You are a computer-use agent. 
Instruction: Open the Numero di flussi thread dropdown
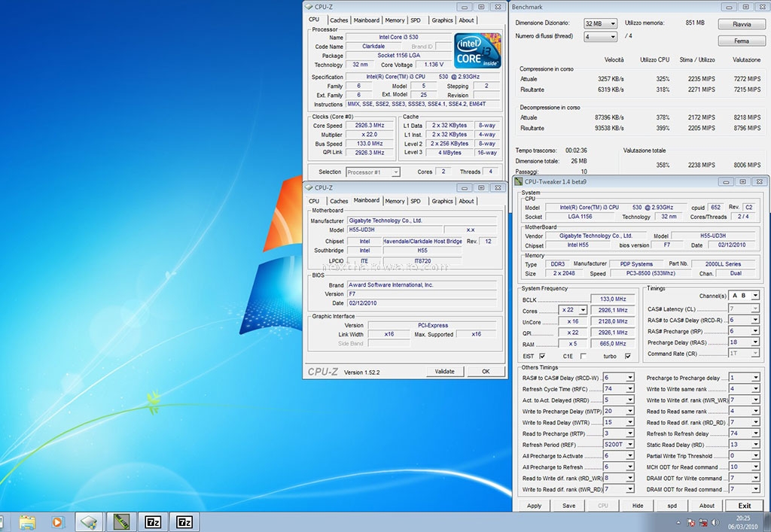pos(600,36)
